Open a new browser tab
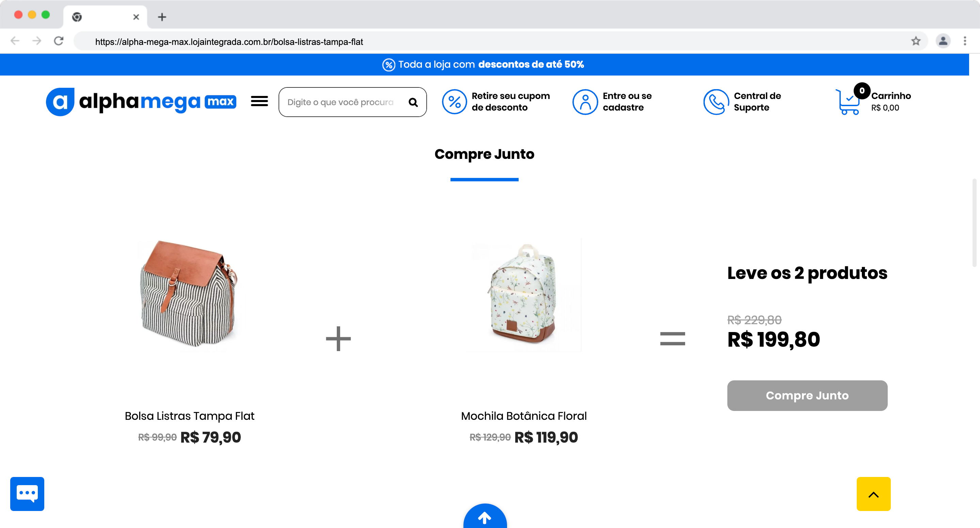980x528 pixels. (x=162, y=17)
